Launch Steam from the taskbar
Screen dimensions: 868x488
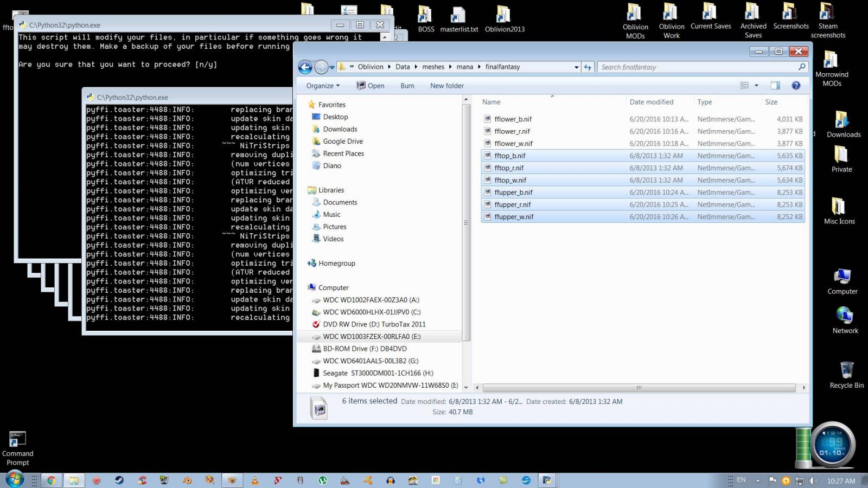click(119, 480)
